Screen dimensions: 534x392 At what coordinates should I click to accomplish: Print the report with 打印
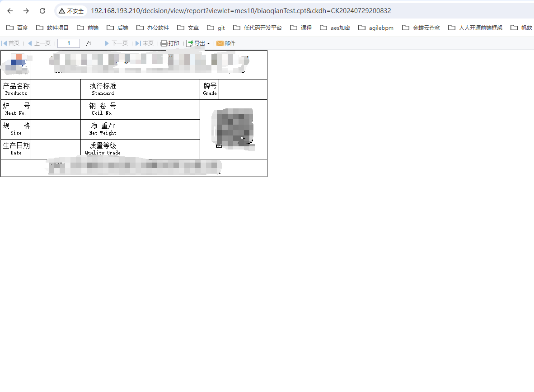(170, 43)
